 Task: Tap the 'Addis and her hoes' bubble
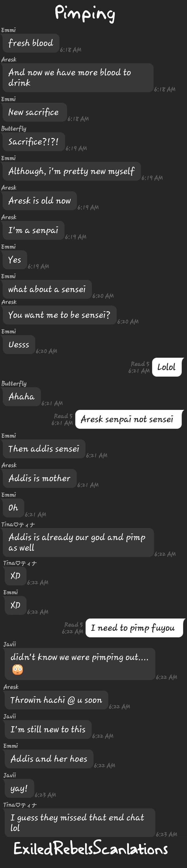pos(49,758)
